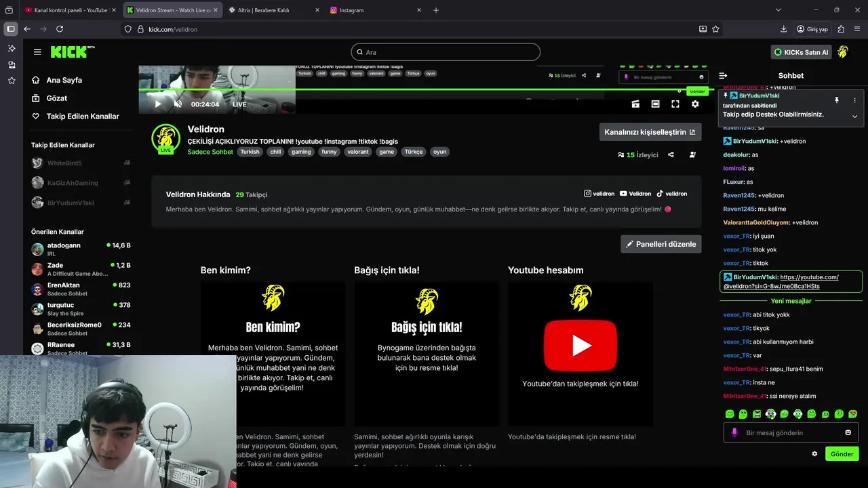Screen dimensions: 868x488
Task: Open Kanalınızı kişiselleştirin button
Action: [x=650, y=132]
